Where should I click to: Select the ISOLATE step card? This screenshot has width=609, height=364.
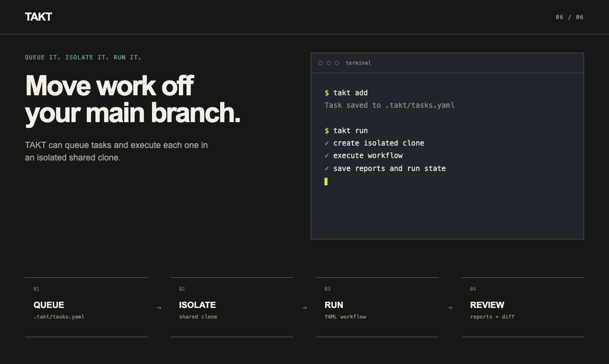tap(232, 307)
